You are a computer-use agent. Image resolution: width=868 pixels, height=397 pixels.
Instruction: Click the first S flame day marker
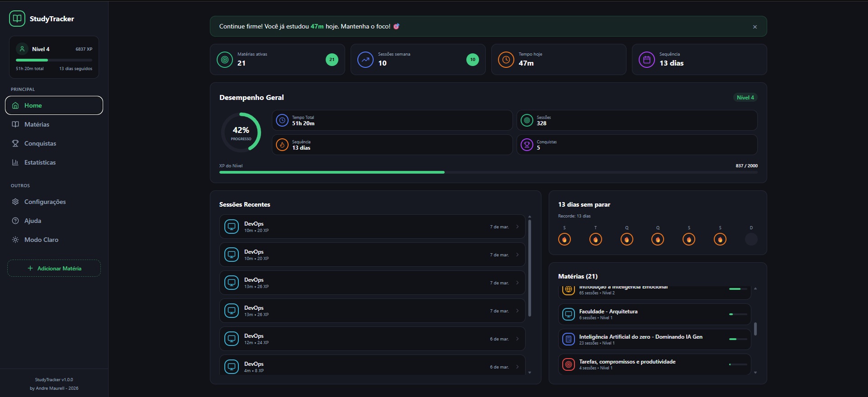pyautogui.click(x=564, y=239)
